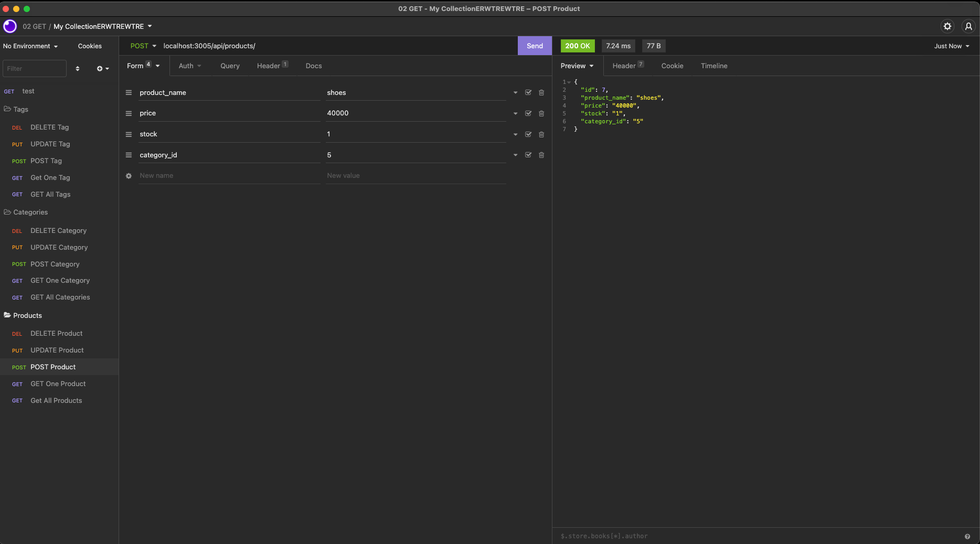Open the Docs tab of the request
The width and height of the screenshot is (980, 544).
[313, 66]
